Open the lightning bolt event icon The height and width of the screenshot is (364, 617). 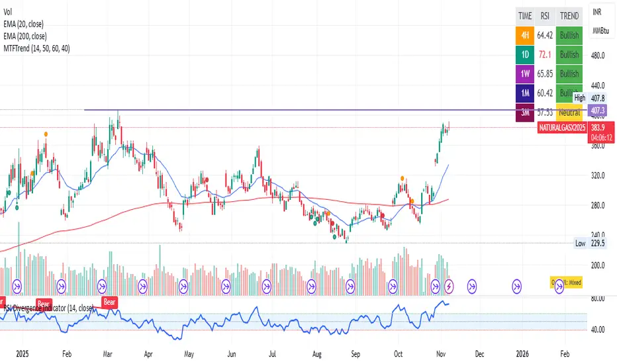pos(449,287)
